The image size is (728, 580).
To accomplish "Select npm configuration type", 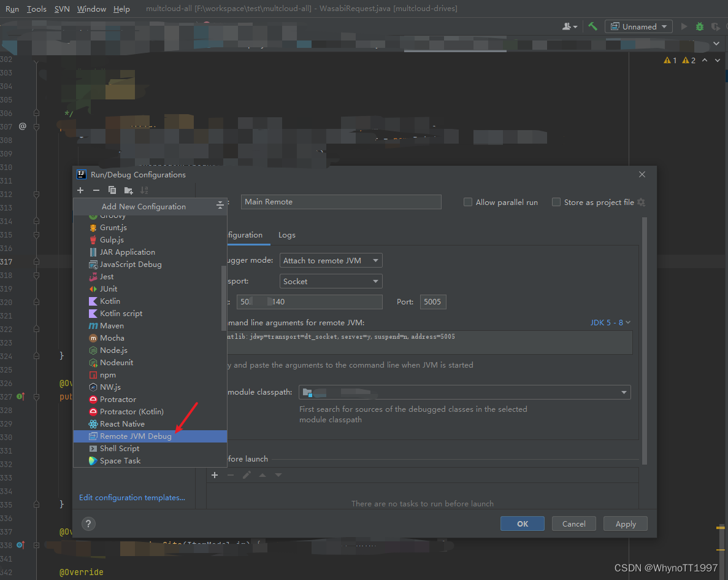I will [150, 374].
